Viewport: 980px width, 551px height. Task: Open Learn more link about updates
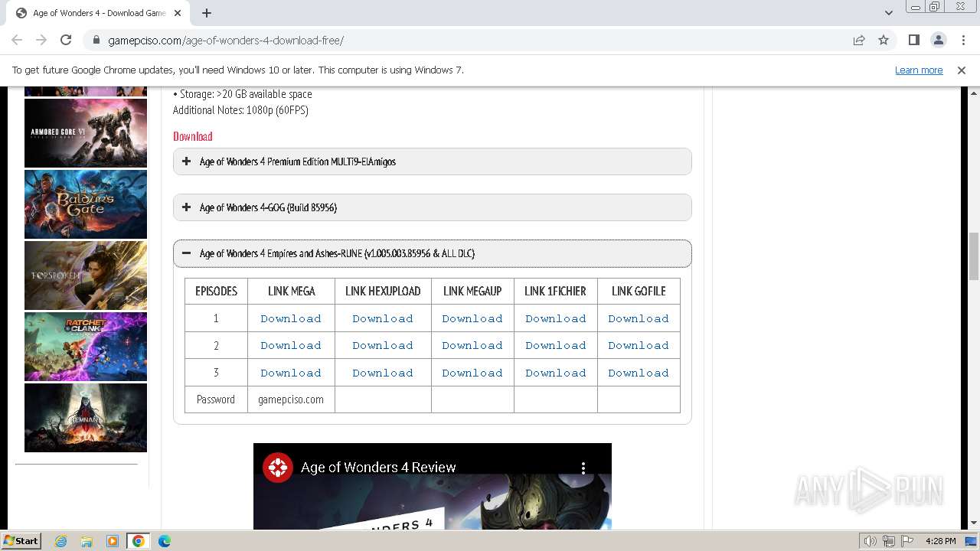[x=919, y=70]
